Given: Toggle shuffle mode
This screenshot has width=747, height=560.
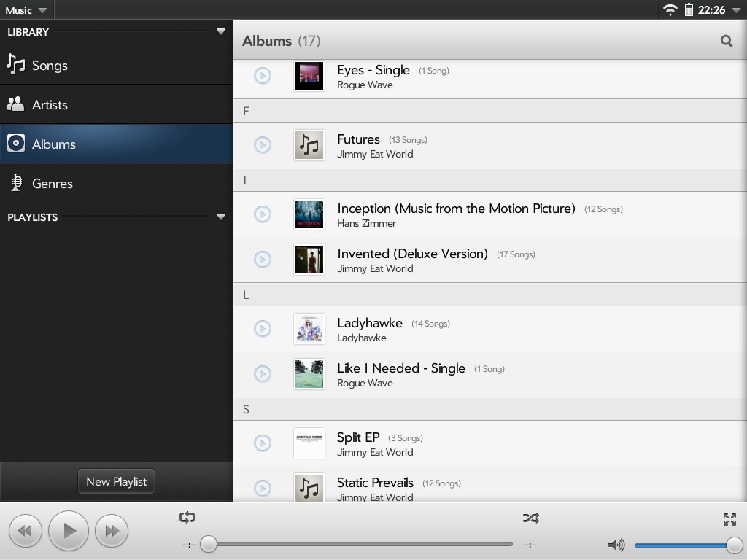Looking at the screenshot, I should tap(531, 518).
